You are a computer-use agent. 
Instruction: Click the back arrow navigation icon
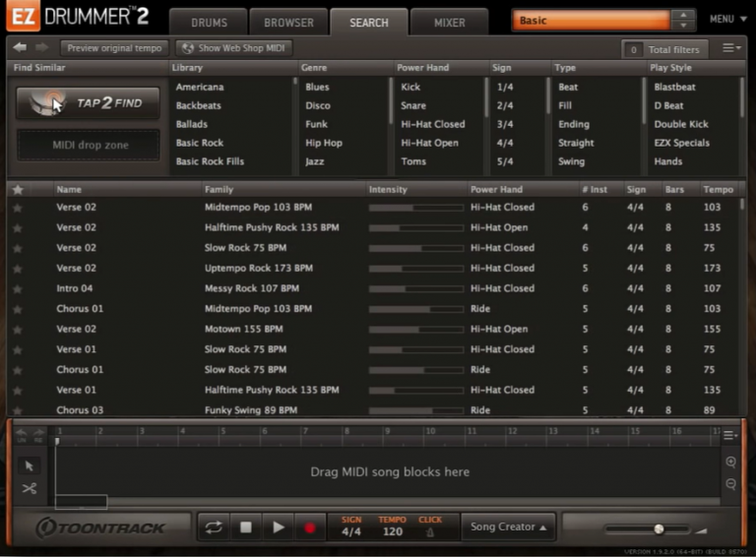(x=20, y=47)
